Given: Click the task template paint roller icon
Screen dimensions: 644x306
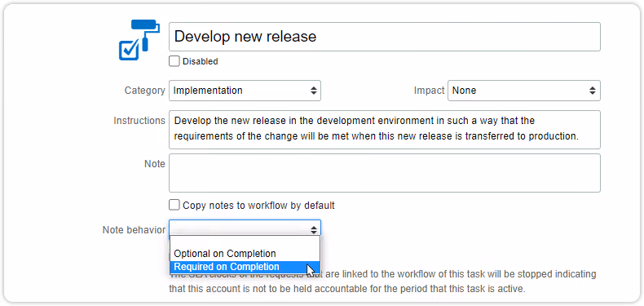Looking at the screenshot, I should pyautogui.click(x=139, y=40).
